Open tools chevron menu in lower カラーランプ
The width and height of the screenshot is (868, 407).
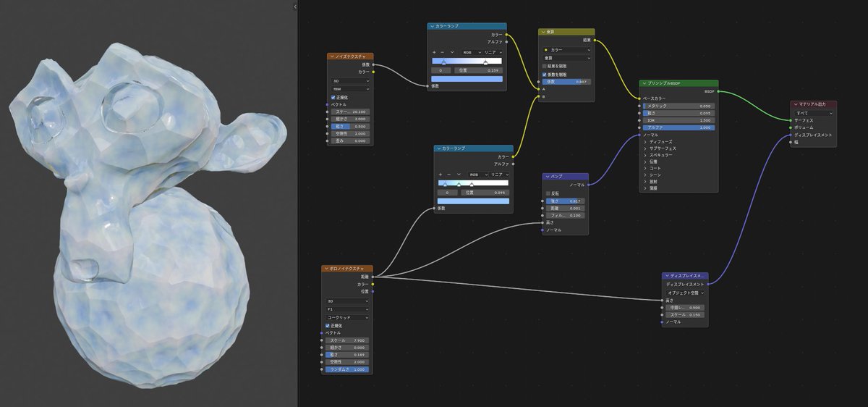459,175
